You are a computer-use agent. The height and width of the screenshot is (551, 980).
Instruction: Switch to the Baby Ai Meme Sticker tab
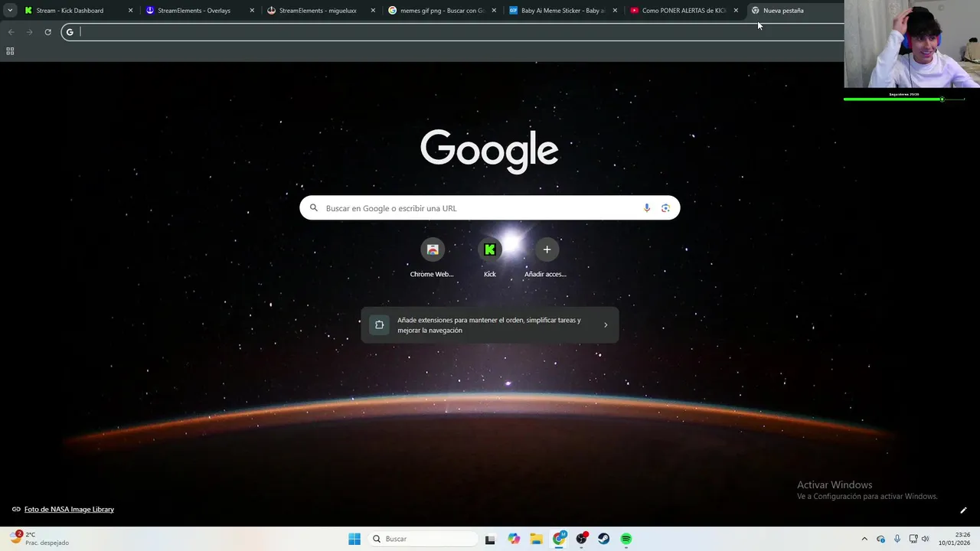[563, 11]
